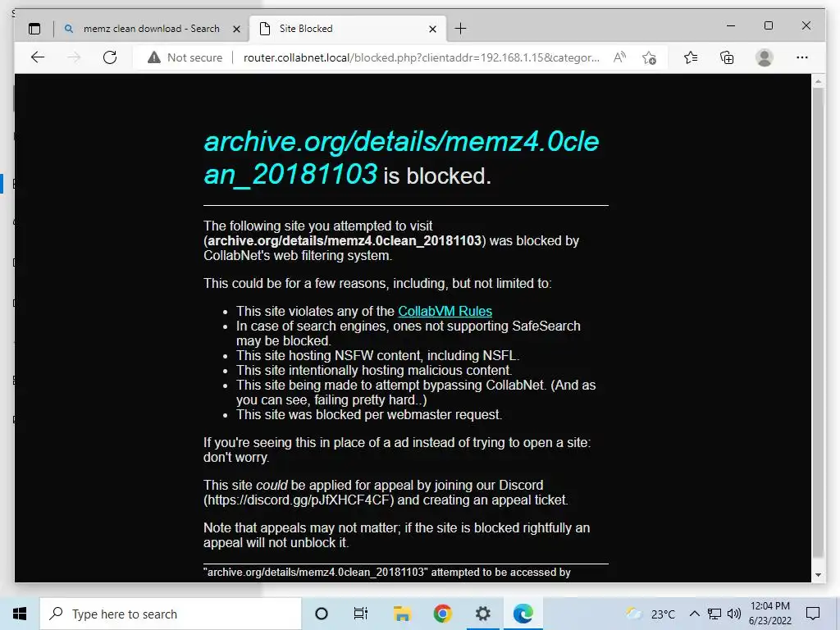840x630 pixels.
Task: Open the volume control
Action: pyautogui.click(x=734, y=614)
